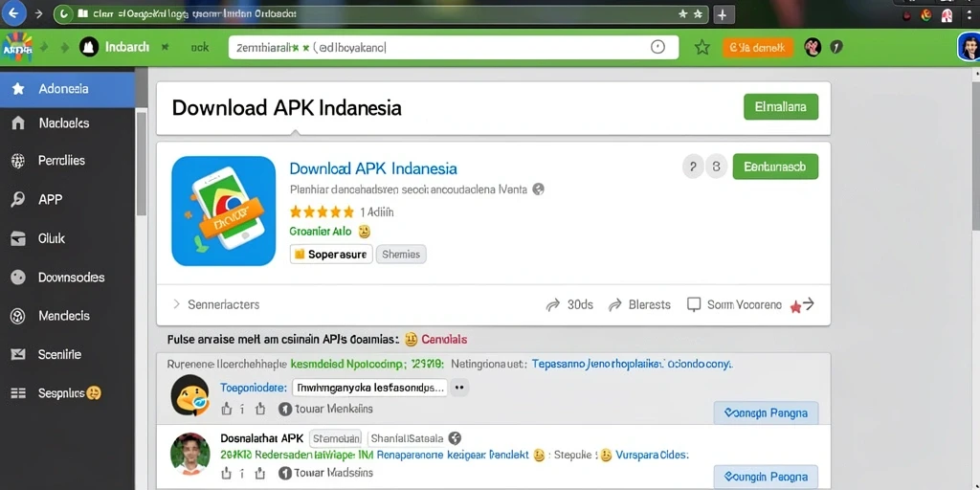Click the Dosnalathat APK name
Screen dimensions: 980x490
coord(262,438)
